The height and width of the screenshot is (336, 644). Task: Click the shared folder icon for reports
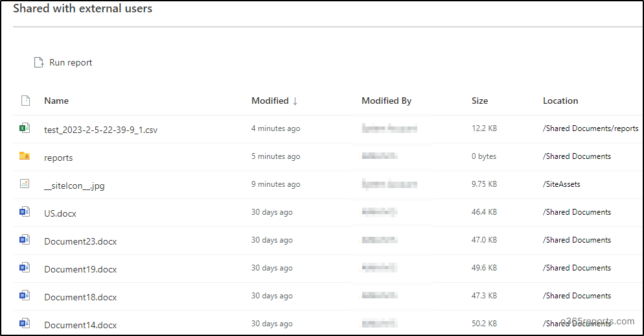pos(25,156)
